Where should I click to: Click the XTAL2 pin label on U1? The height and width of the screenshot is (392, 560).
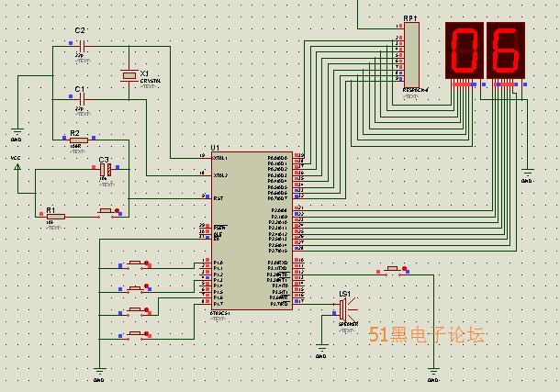coord(220,175)
